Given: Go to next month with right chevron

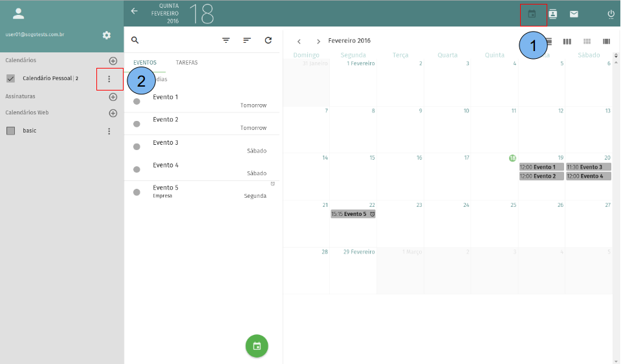Looking at the screenshot, I should (318, 41).
